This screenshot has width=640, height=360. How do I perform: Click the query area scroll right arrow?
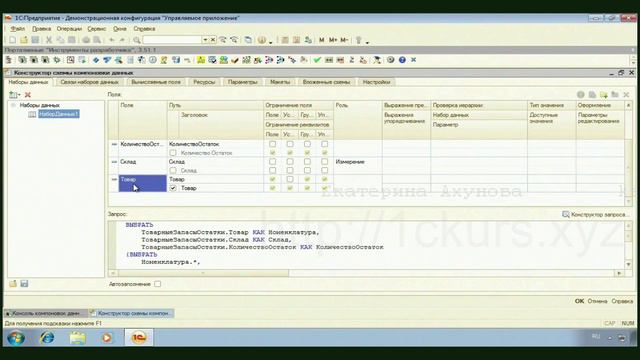click(619, 273)
